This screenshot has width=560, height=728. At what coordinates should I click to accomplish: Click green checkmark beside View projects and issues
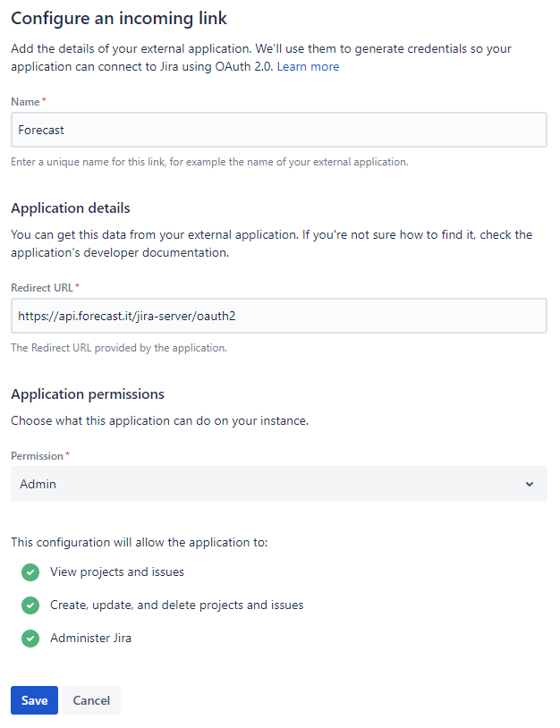coord(30,572)
